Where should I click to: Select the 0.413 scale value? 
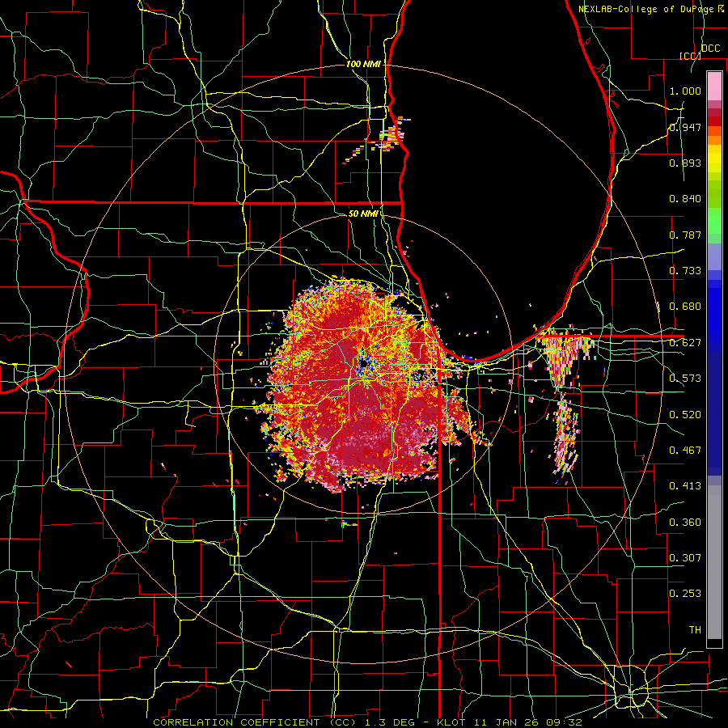pyautogui.click(x=685, y=486)
